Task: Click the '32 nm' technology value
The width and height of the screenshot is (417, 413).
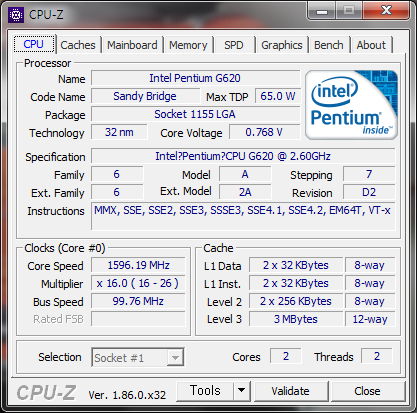Action: click(119, 132)
